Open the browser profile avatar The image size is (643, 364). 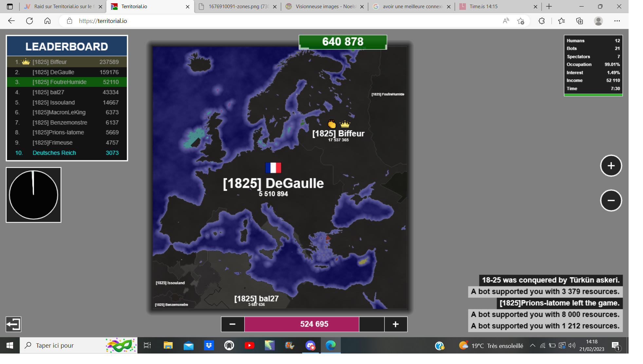[x=598, y=21]
